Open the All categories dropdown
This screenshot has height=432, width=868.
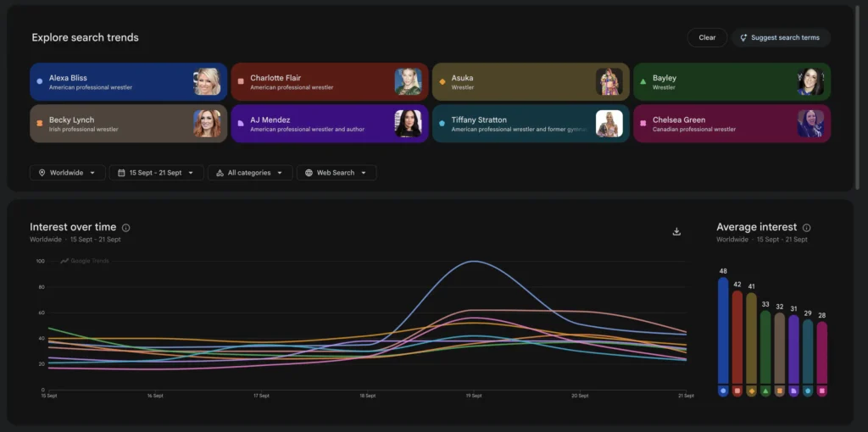click(x=250, y=173)
